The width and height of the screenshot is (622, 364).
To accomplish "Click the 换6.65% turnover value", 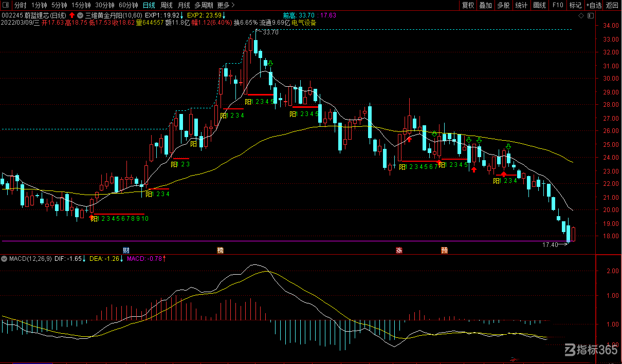I will (245, 23).
